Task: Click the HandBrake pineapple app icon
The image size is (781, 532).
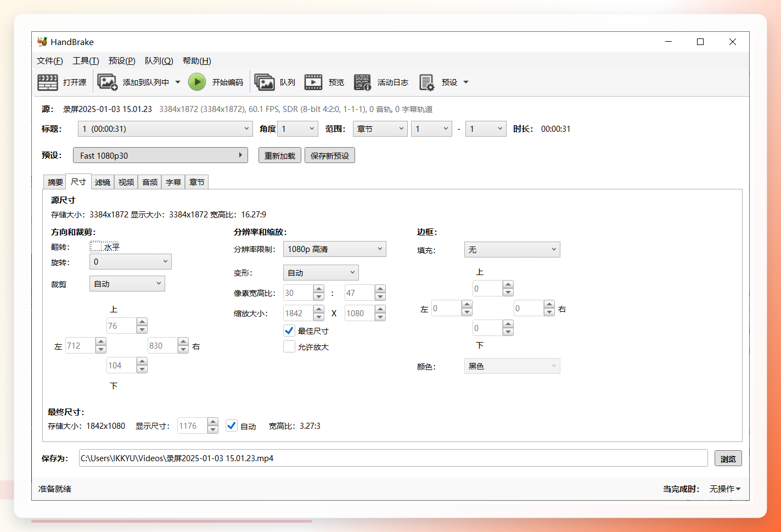Action: coord(42,42)
